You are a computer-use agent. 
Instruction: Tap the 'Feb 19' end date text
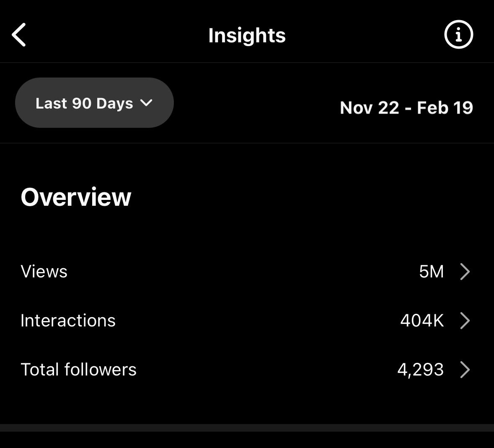[x=445, y=108]
